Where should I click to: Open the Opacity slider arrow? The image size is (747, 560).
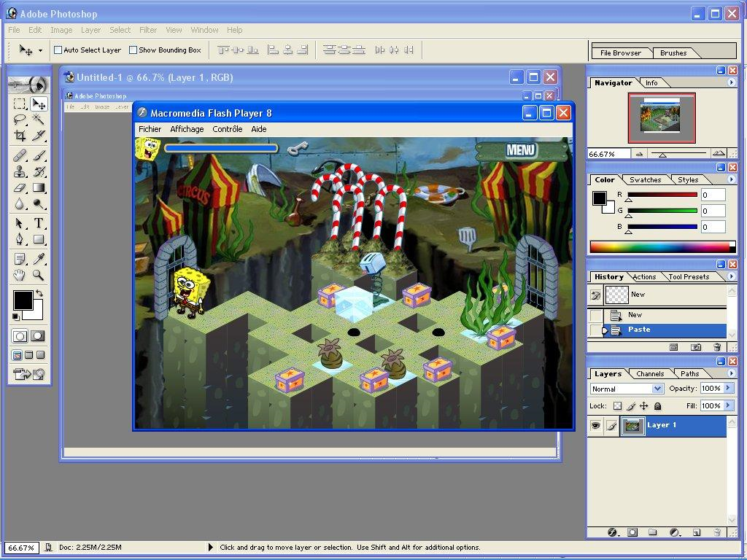728,388
